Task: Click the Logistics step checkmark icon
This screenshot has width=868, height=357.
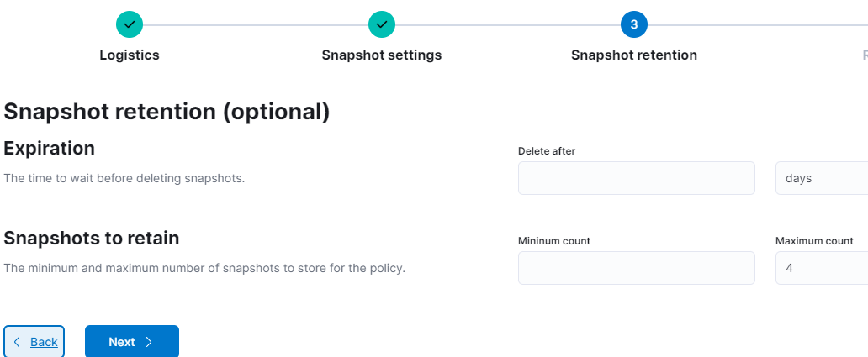Action: pyautogui.click(x=130, y=24)
